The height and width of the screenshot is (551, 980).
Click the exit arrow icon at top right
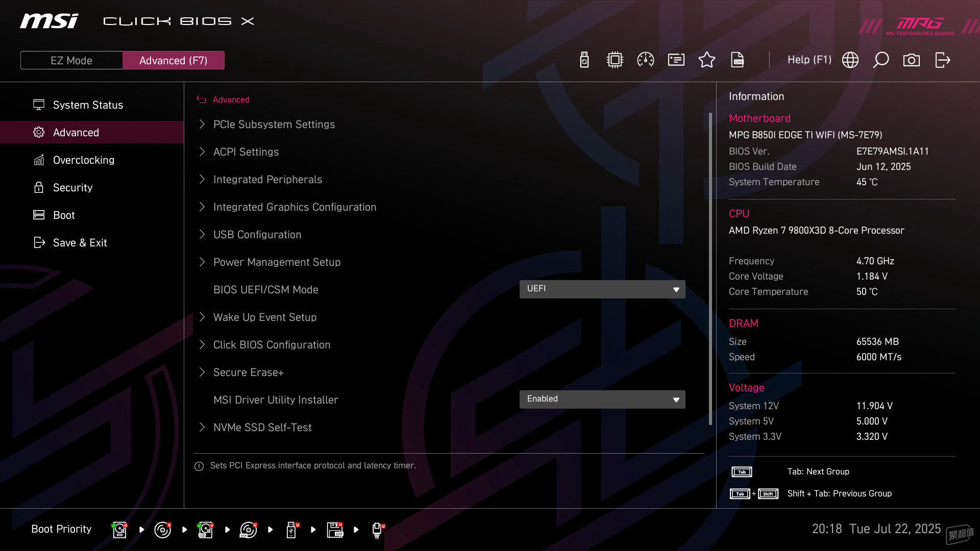coord(943,60)
